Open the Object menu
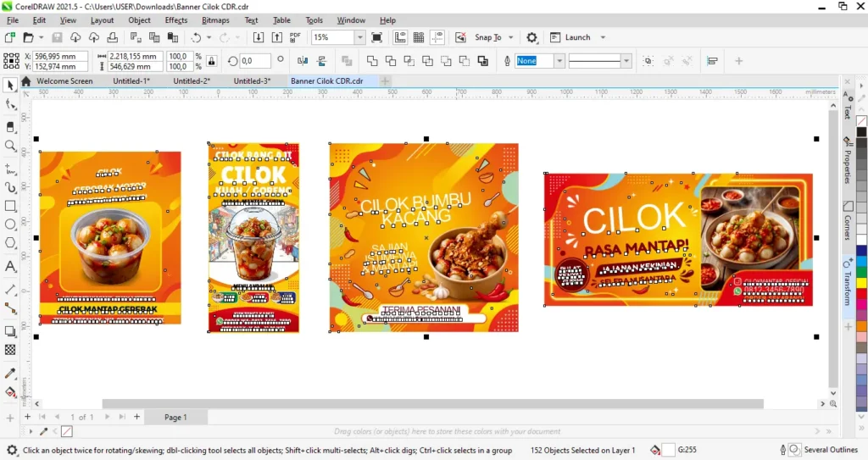The width and height of the screenshot is (868, 460). click(x=139, y=20)
